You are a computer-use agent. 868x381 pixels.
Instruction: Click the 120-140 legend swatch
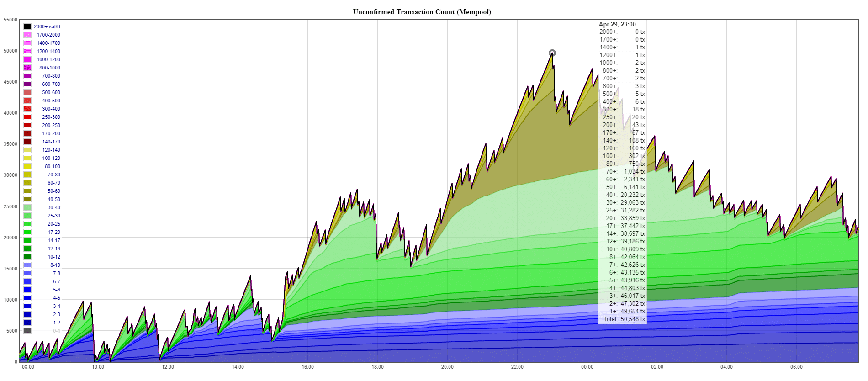coord(27,150)
